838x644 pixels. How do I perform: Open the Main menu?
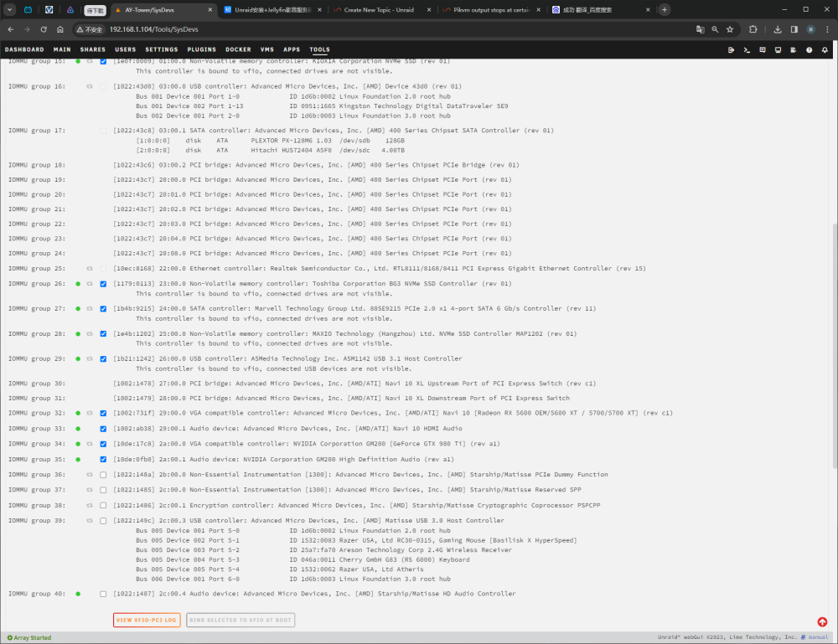[62, 49]
